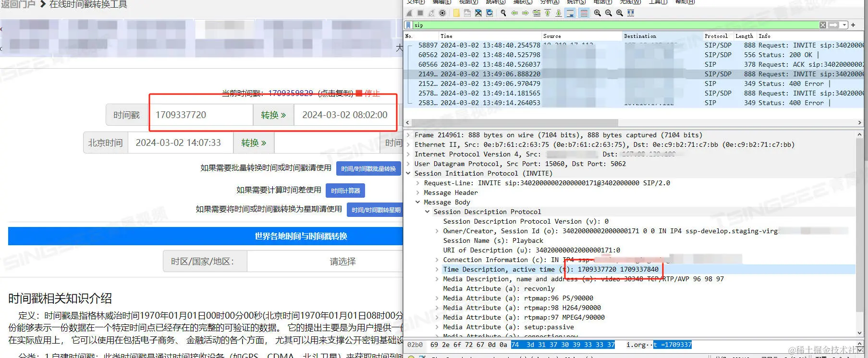Select packet 58897 INVITE row
868x358 pixels.
(634, 46)
